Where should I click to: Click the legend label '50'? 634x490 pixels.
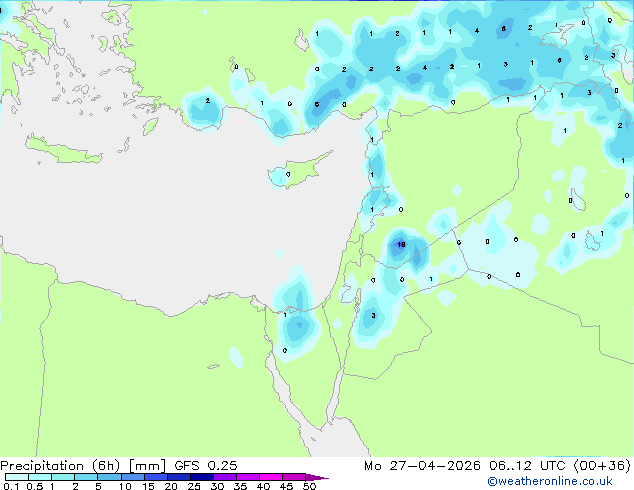309,486
